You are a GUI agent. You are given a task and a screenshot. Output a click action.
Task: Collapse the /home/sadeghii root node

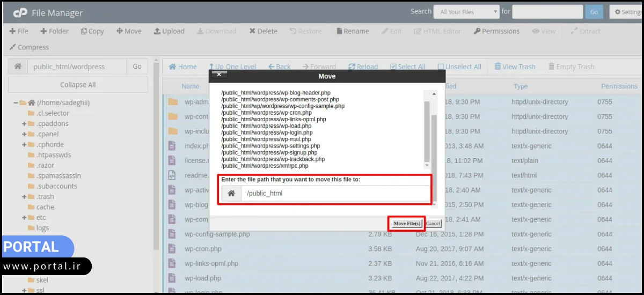pos(16,102)
